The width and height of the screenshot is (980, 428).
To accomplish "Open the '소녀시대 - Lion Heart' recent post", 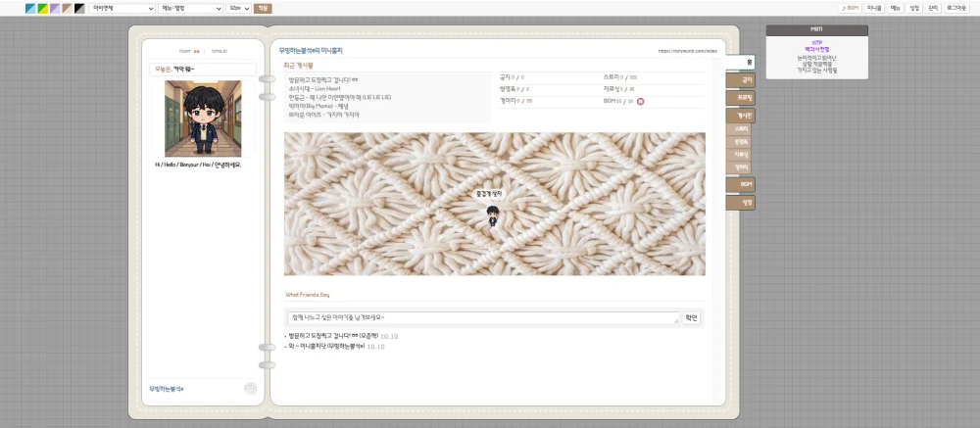I will click(x=315, y=89).
